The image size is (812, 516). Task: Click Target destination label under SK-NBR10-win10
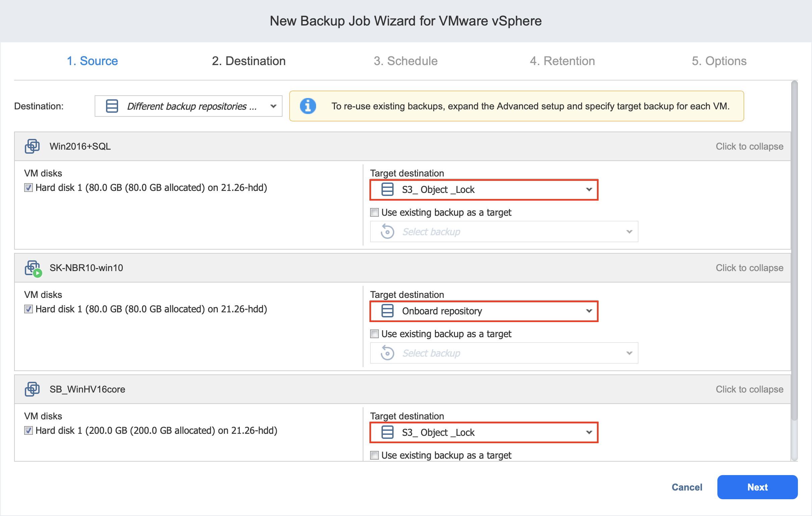407,295
